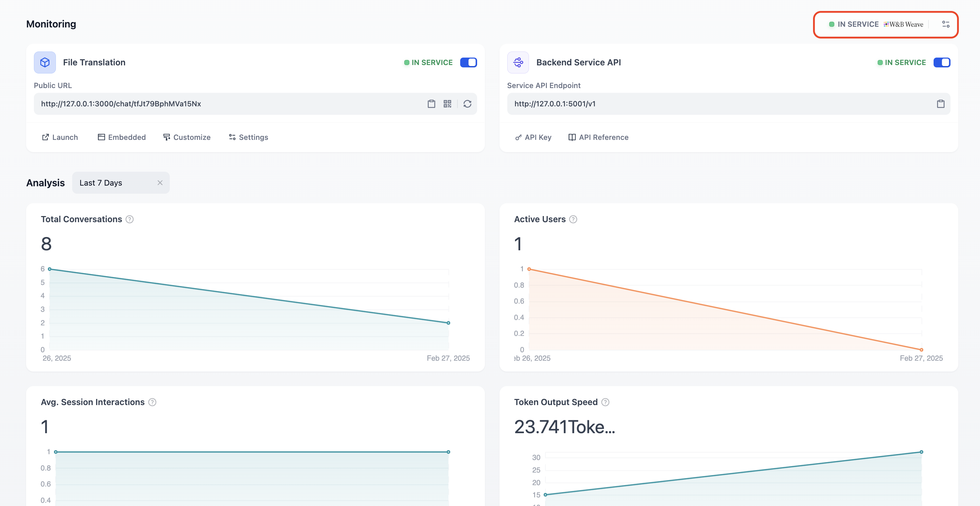Screen dimensions: 980x506
Task: Launch the File Translation app
Action: tap(60, 137)
